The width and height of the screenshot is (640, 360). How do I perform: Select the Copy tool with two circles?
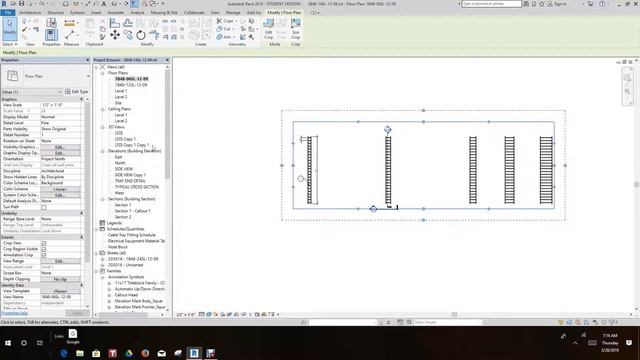point(128,35)
